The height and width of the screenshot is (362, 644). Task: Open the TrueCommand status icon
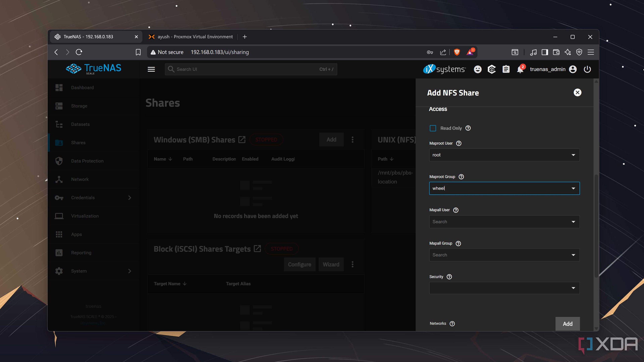click(x=492, y=69)
